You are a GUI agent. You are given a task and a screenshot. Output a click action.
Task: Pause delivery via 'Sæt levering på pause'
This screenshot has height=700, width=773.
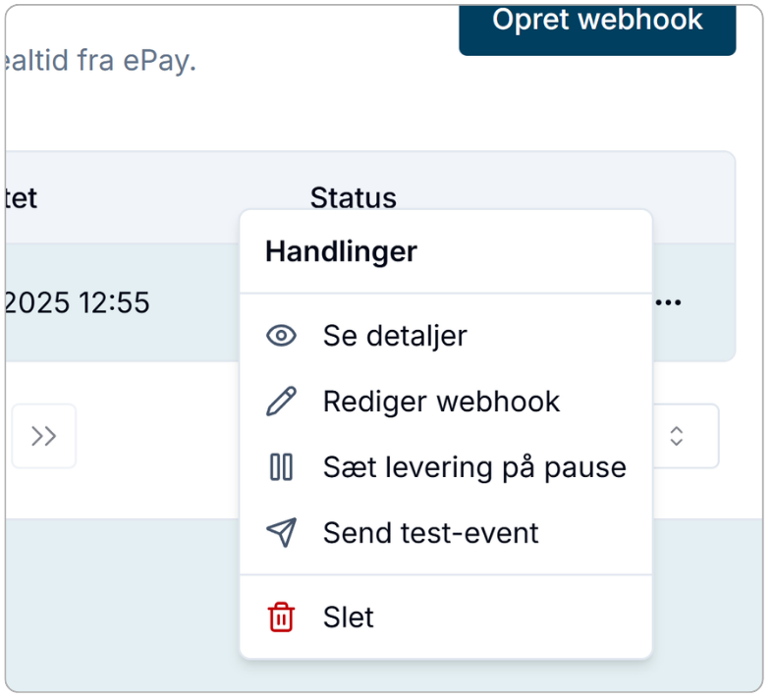(x=474, y=467)
